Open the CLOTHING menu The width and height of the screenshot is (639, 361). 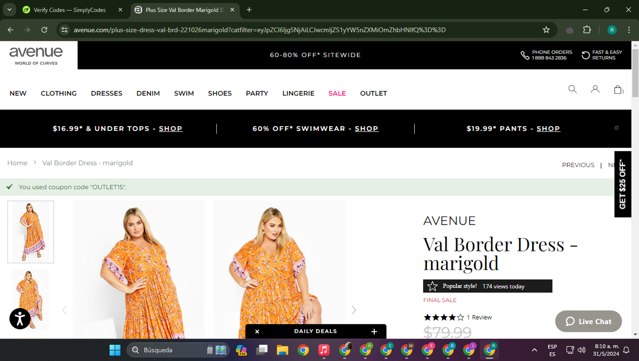click(59, 93)
